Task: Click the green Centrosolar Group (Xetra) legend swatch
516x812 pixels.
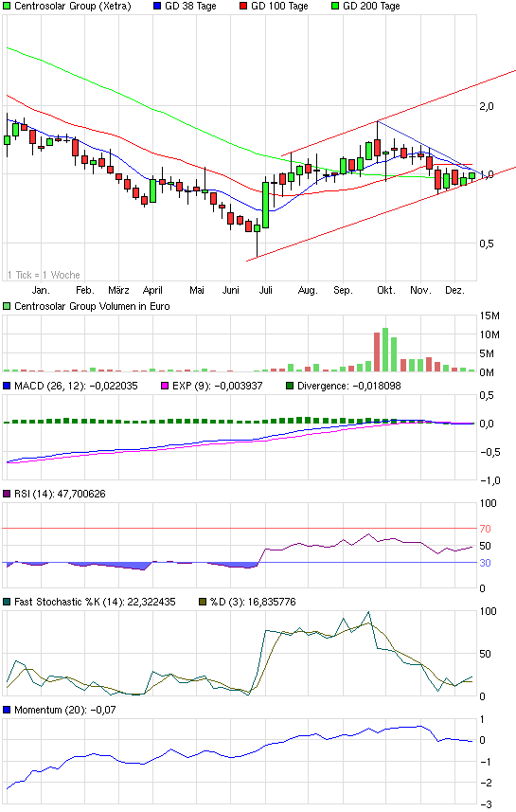Action: point(7,7)
